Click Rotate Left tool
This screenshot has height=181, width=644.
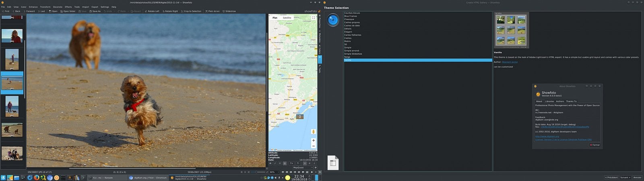coord(152,11)
